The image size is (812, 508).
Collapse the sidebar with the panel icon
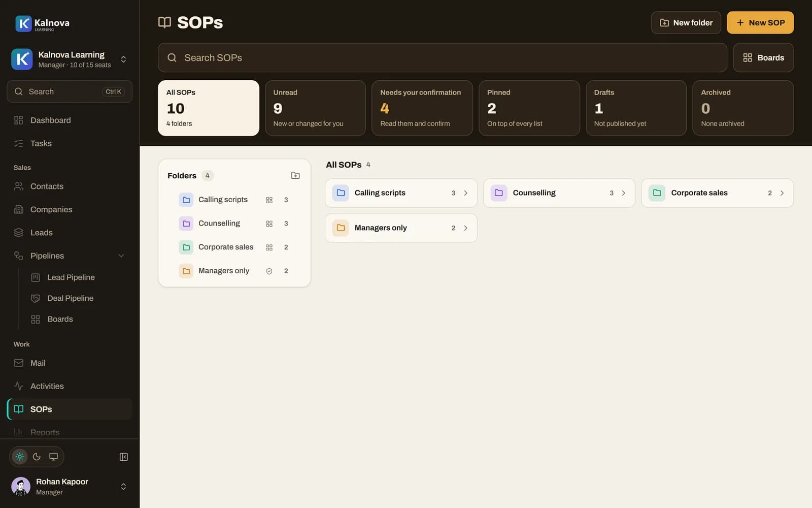(123, 457)
